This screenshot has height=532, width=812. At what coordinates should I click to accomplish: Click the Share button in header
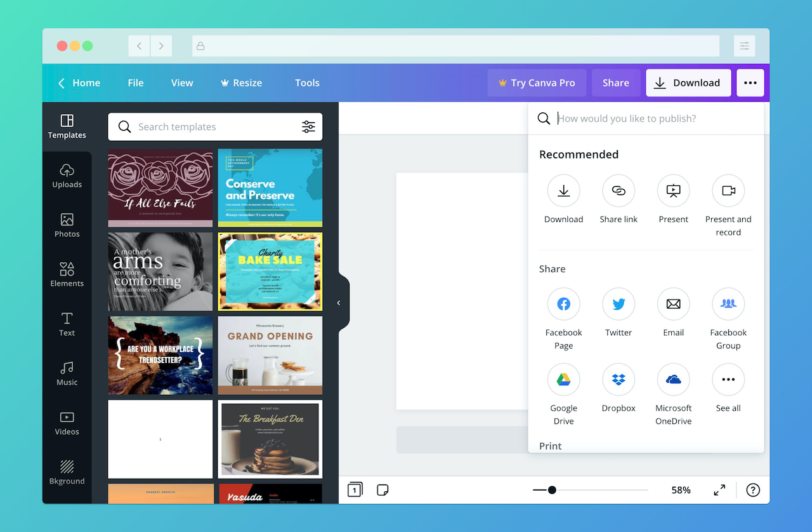tap(616, 83)
